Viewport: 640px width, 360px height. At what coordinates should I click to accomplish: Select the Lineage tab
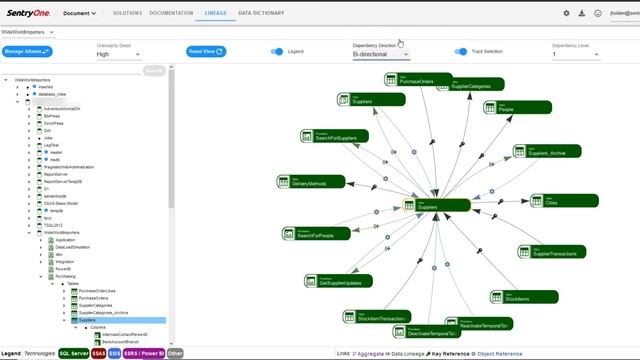coord(216,13)
